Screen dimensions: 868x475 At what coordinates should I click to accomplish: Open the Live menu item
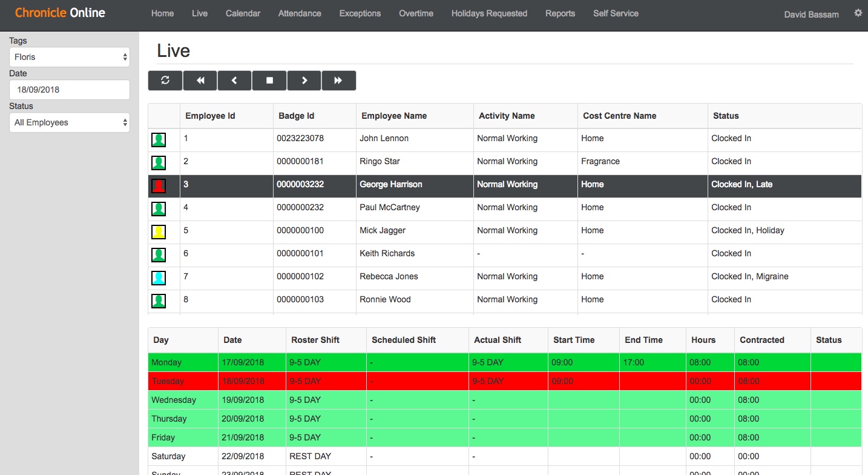[200, 13]
